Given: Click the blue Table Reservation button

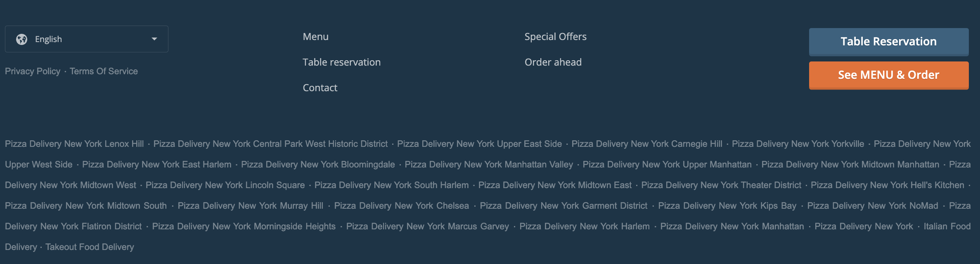Looking at the screenshot, I should (x=889, y=42).
